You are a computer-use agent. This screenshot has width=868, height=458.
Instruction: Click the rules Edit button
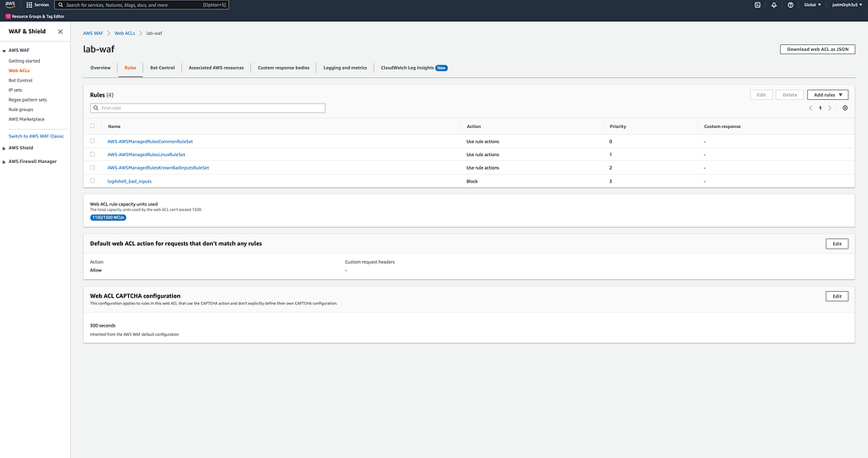tap(761, 95)
